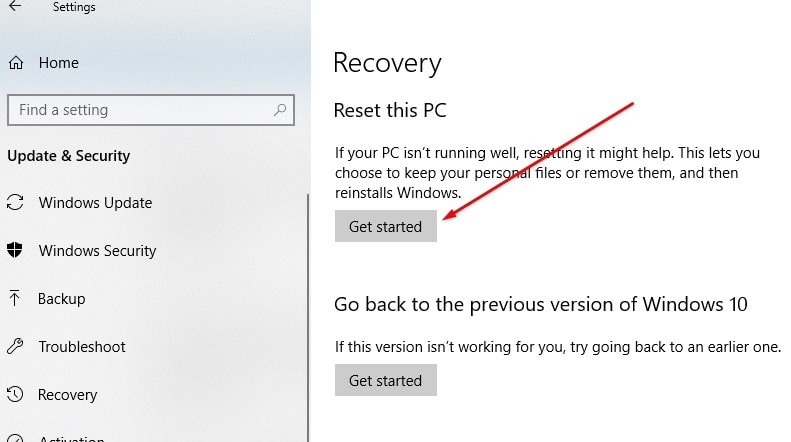The image size is (791, 442).
Task: Switch to the Backup settings
Action: 61,299
